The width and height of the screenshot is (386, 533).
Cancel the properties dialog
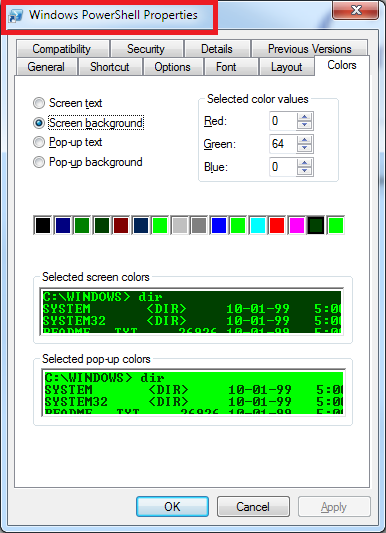coord(253,507)
